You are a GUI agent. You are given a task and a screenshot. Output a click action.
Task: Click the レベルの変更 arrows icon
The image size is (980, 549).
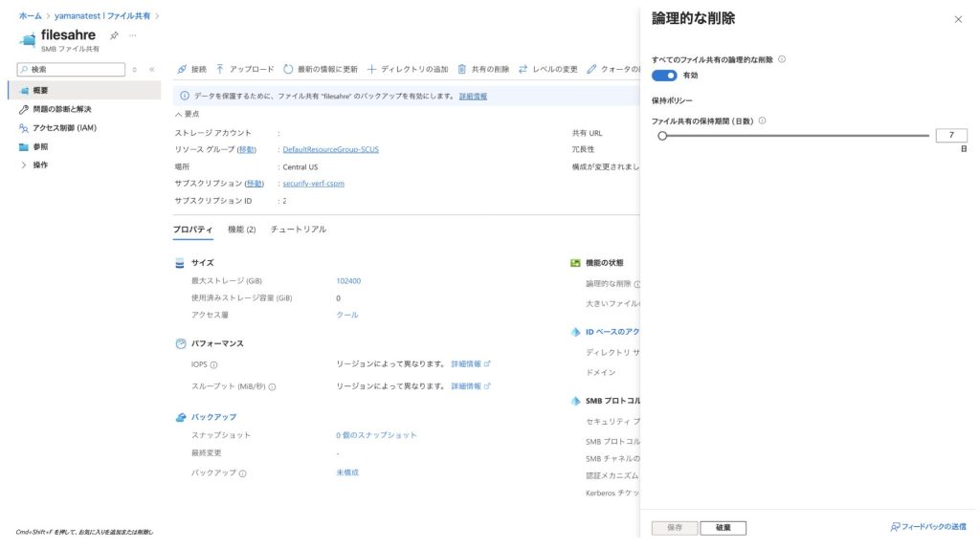523,70
